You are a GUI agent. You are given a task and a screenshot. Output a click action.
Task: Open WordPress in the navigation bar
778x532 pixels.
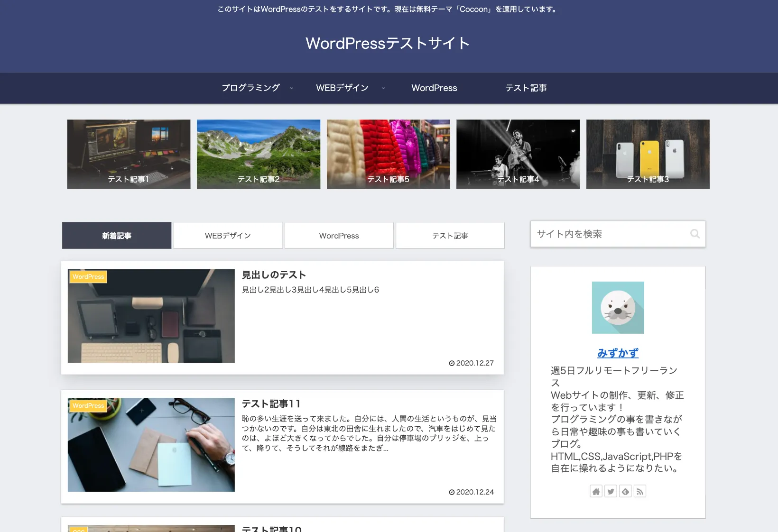click(434, 88)
